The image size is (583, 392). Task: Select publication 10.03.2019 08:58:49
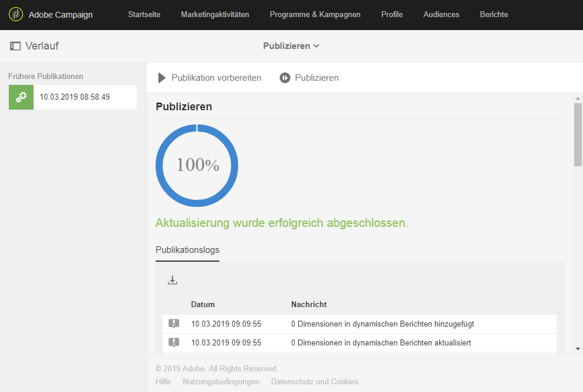pos(73,97)
